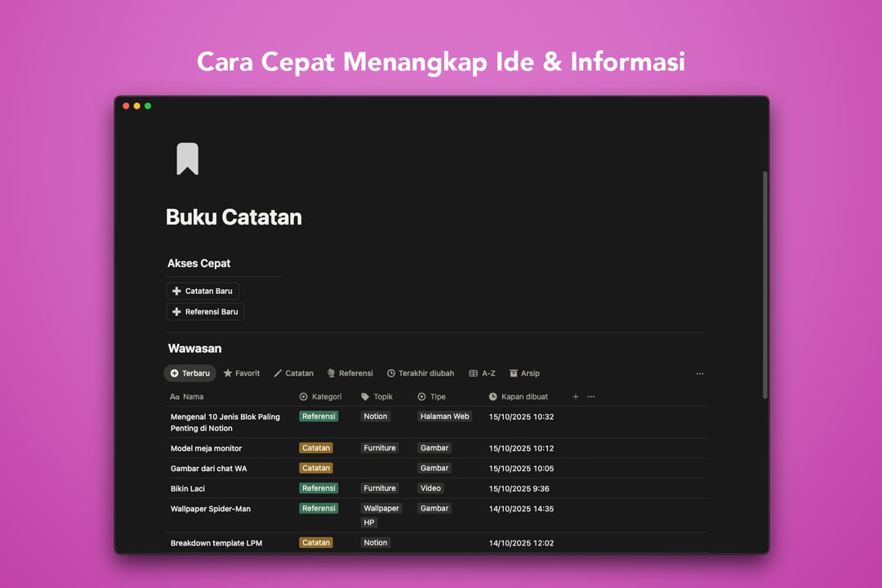Open Kategori column header menu
Screen dimensions: 882x588
click(x=320, y=397)
